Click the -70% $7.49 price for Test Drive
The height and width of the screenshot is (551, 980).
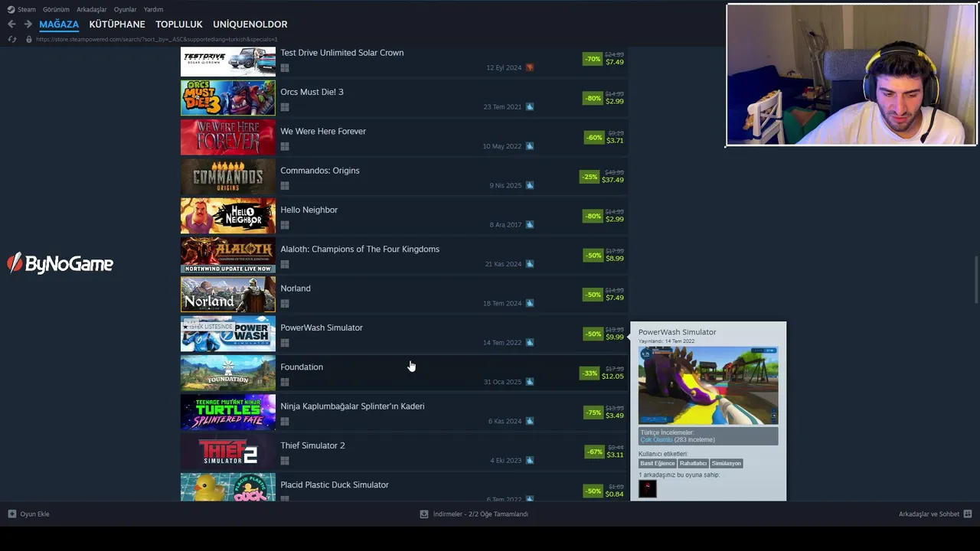click(x=604, y=59)
